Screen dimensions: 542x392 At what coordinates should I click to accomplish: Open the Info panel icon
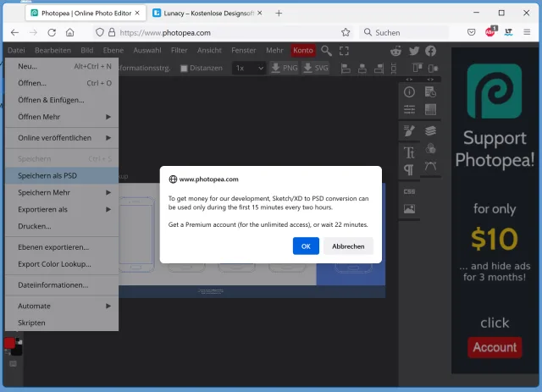coord(409,91)
